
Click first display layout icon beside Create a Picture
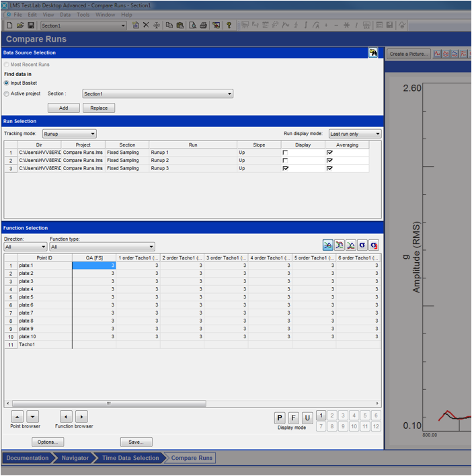click(437, 54)
